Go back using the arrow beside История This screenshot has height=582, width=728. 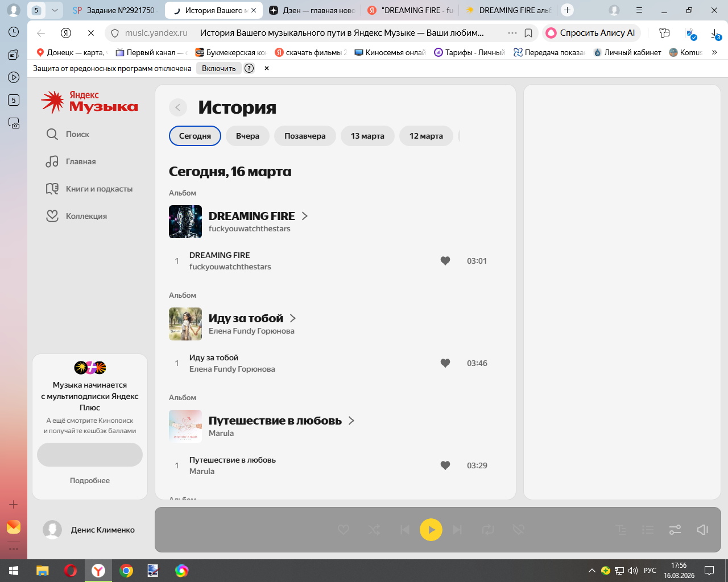[177, 107]
